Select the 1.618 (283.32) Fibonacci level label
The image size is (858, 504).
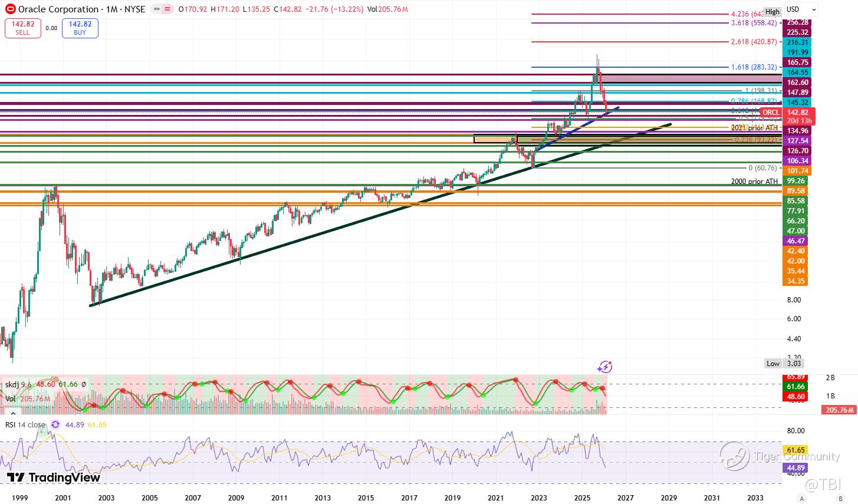click(x=754, y=67)
